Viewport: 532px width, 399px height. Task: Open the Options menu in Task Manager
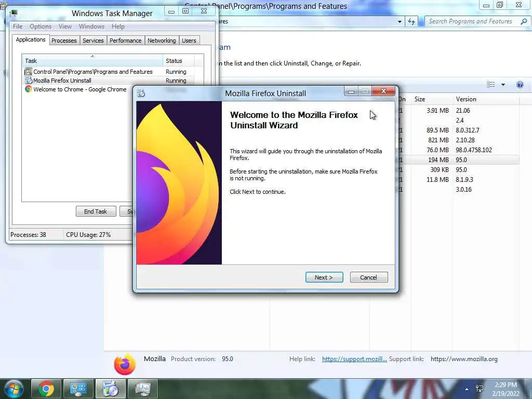coord(41,26)
